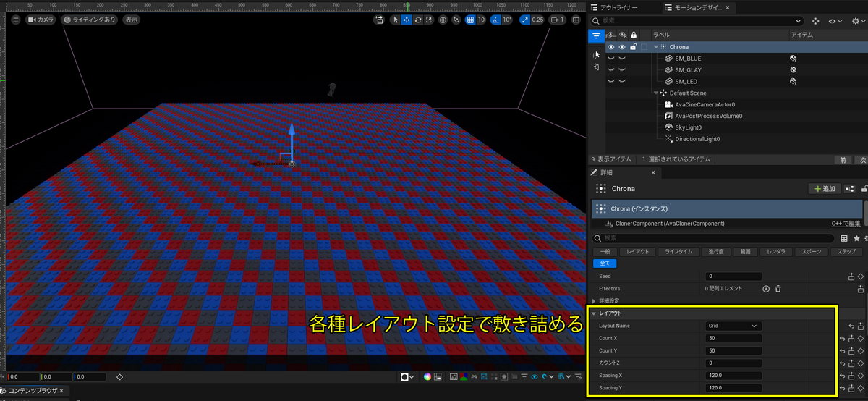Screen dimensions: 868x401
Task: Open details property matrix grid icon
Action: 844,237
